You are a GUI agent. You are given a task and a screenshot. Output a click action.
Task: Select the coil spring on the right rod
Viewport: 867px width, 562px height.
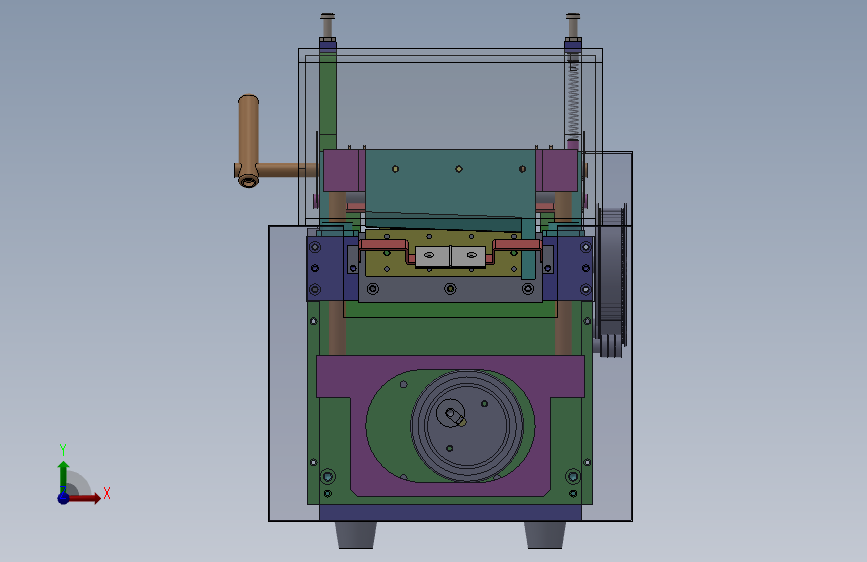[573, 100]
